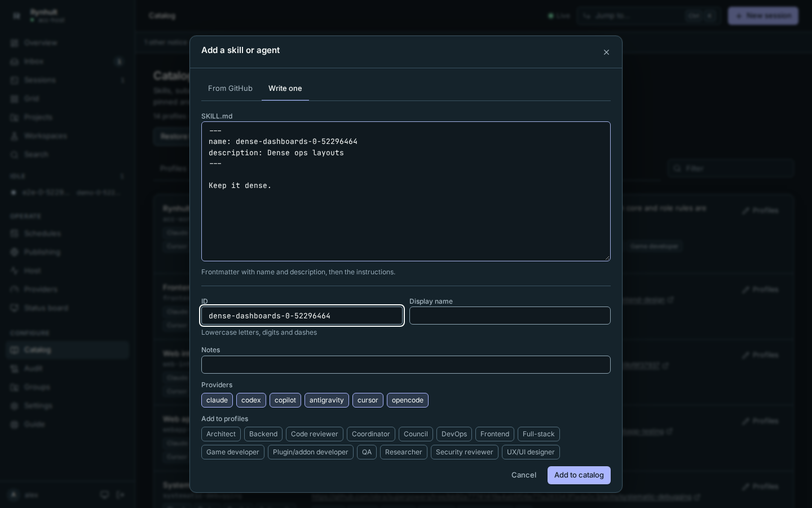
Task: Click the Notes input field
Action: (406, 365)
